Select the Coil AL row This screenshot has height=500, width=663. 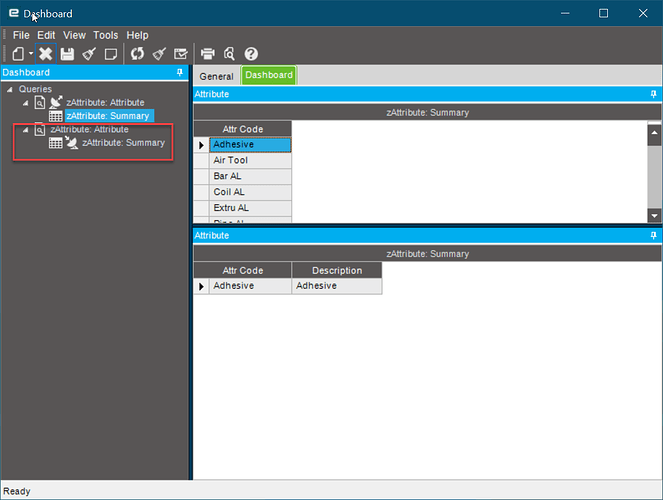point(250,192)
